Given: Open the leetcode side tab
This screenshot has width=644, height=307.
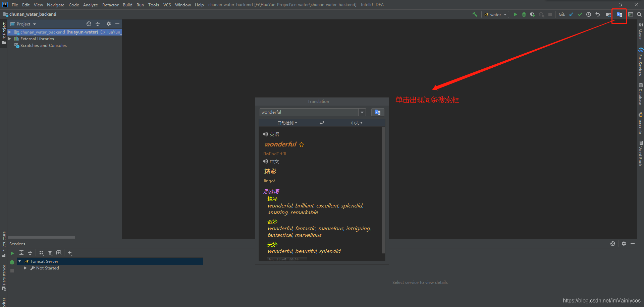Looking at the screenshot, I should pos(640,123).
